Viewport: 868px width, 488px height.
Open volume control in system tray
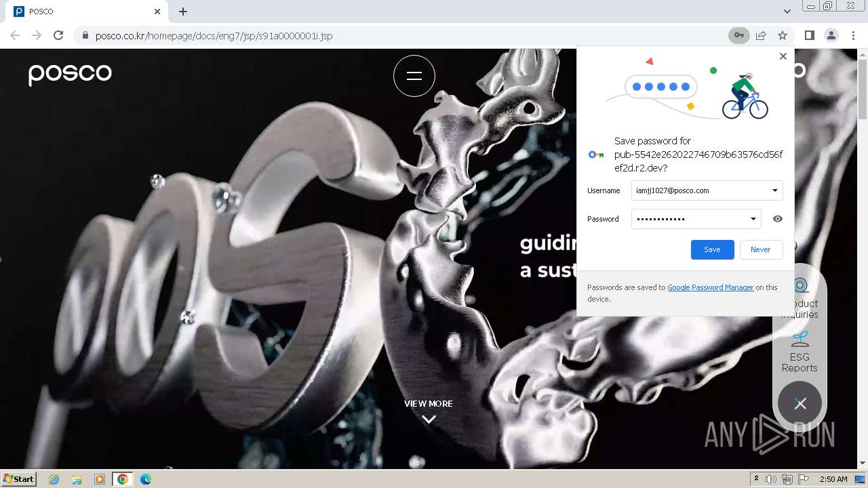coord(771,479)
